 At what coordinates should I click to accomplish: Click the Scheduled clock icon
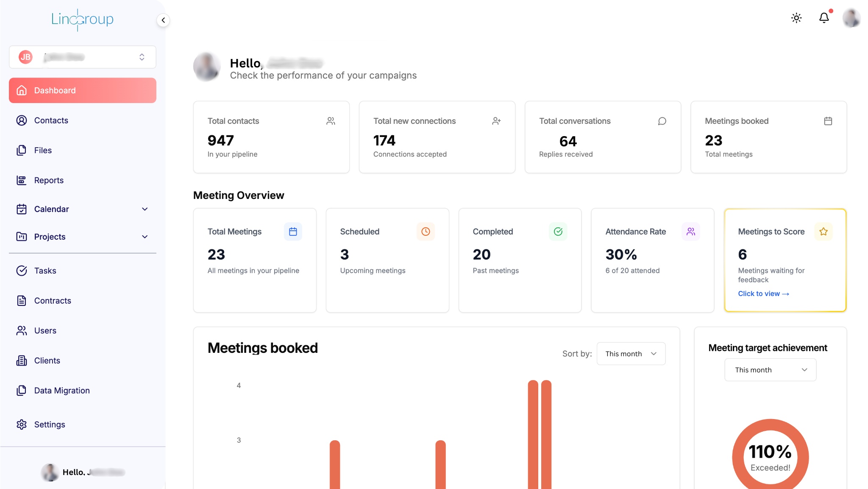[426, 232]
